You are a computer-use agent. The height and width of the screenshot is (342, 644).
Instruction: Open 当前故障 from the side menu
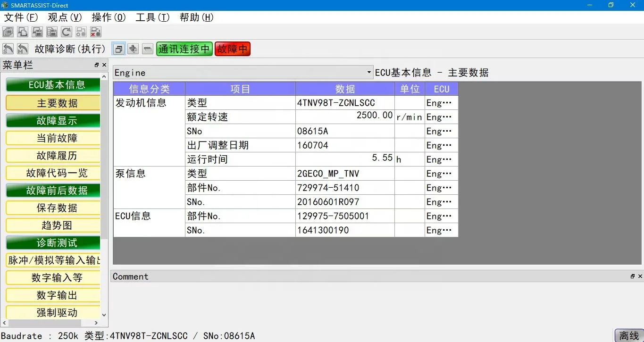(53, 138)
